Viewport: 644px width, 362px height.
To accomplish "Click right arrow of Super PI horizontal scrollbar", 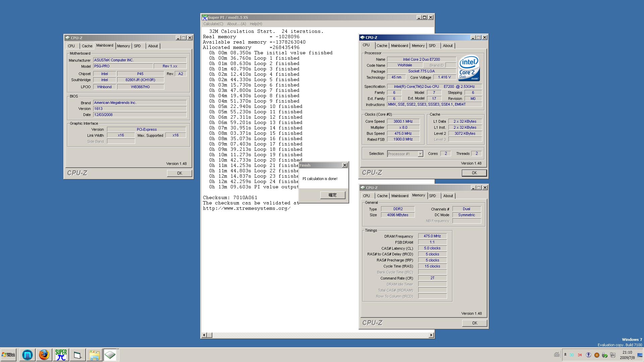I will click(431, 335).
